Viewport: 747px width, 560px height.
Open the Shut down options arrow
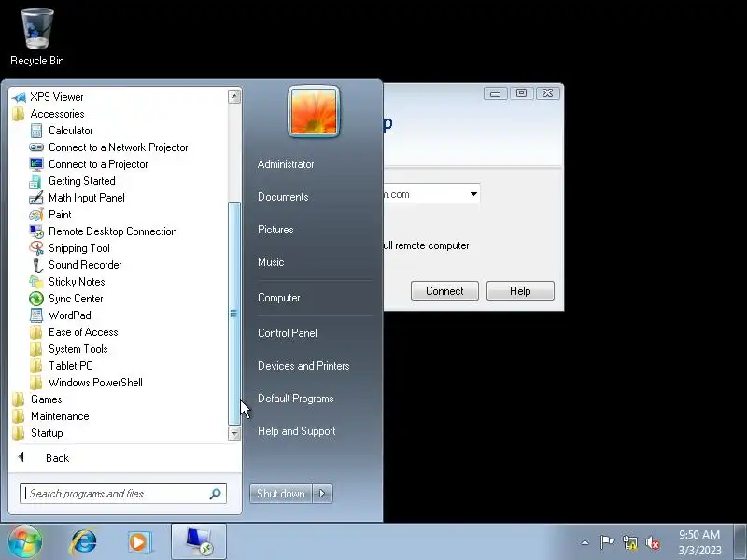[322, 494]
